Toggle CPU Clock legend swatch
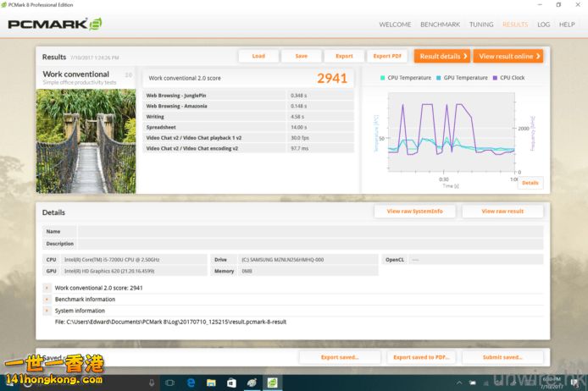The width and height of the screenshot is (588, 391). [495, 78]
